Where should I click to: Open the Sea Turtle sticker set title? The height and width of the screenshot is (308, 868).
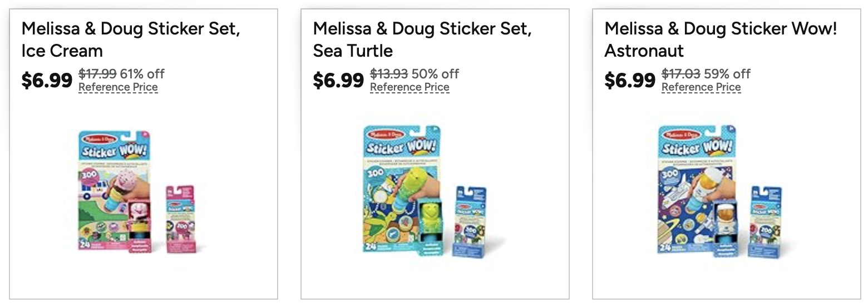pyautogui.click(x=422, y=39)
